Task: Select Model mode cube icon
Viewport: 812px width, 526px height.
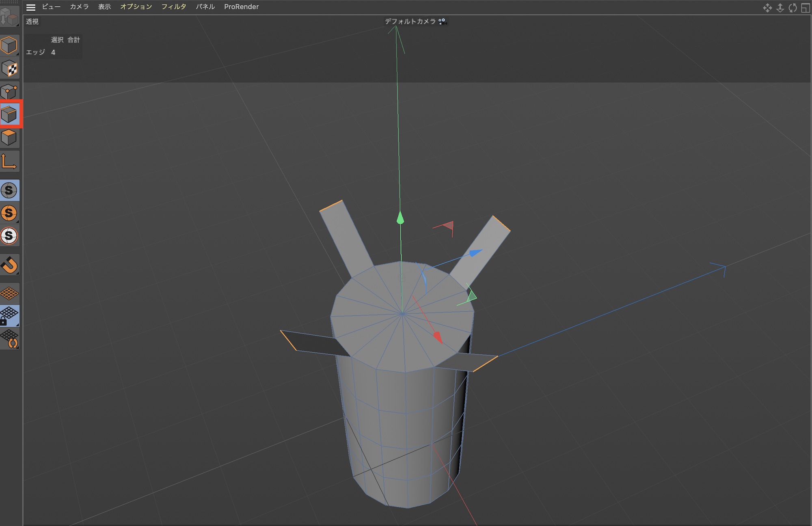Action: pyautogui.click(x=9, y=45)
